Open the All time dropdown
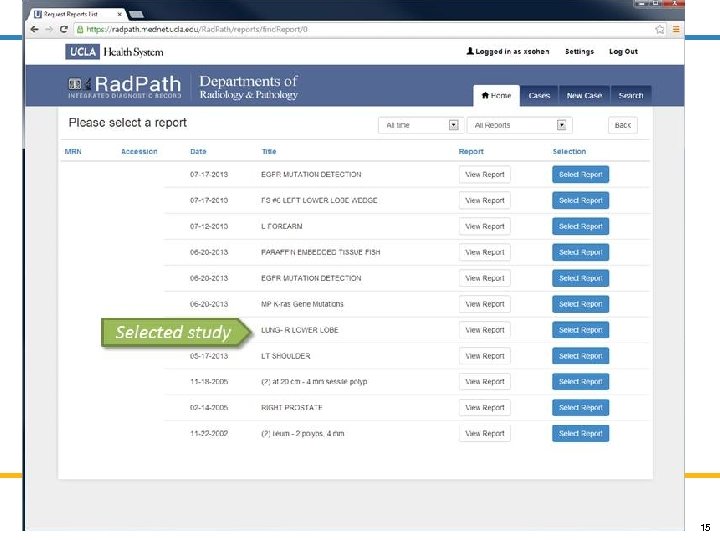The image size is (720, 540). point(419,125)
